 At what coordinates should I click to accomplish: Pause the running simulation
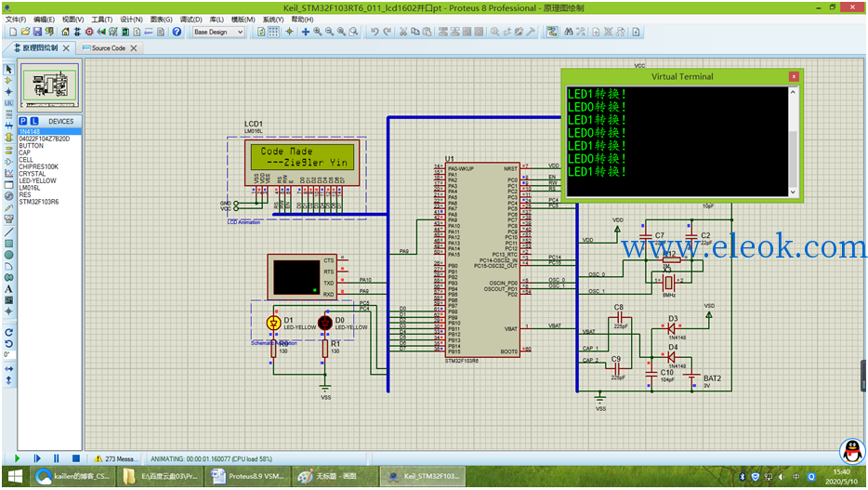[x=57, y=458]
